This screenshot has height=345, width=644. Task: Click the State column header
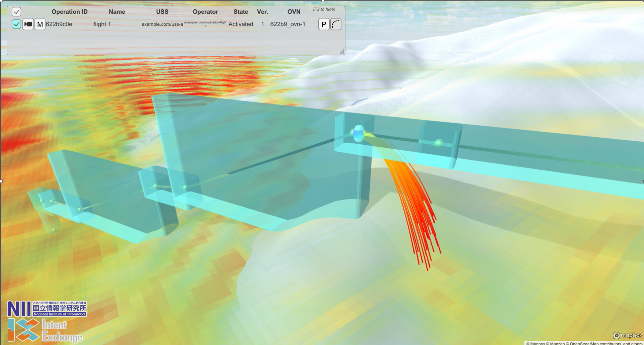click(241, 12)
